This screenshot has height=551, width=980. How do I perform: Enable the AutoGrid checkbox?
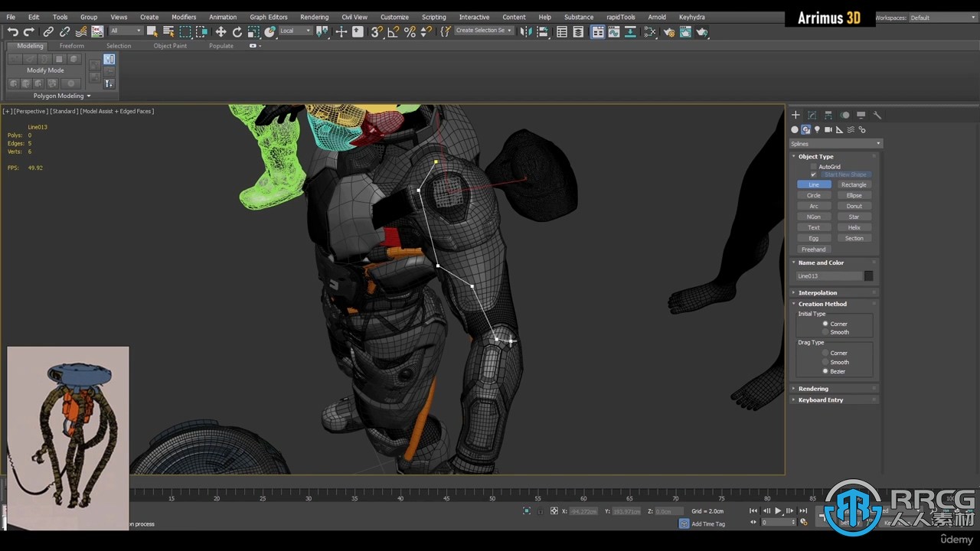click(814, 166)
